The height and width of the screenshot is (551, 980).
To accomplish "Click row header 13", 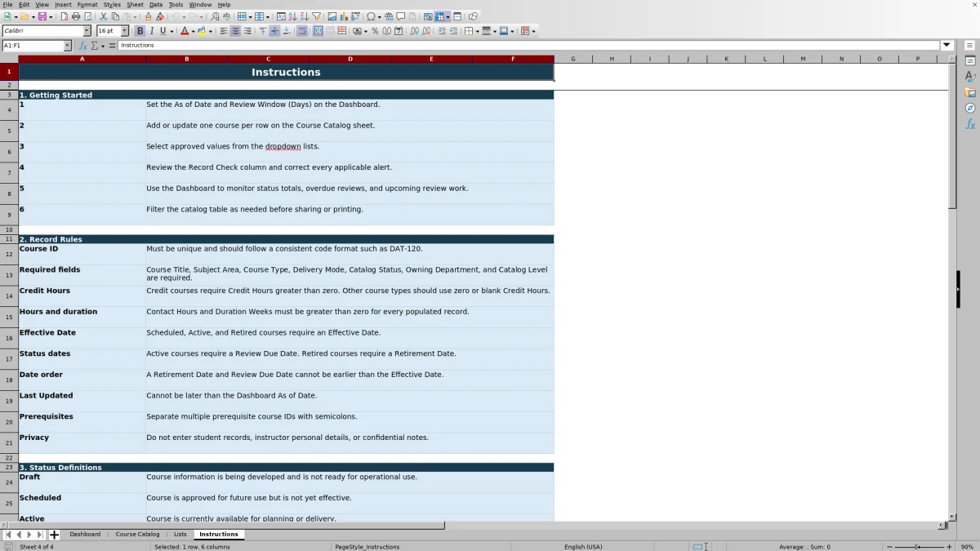I will pyautogui.click(x=9, y=275).
